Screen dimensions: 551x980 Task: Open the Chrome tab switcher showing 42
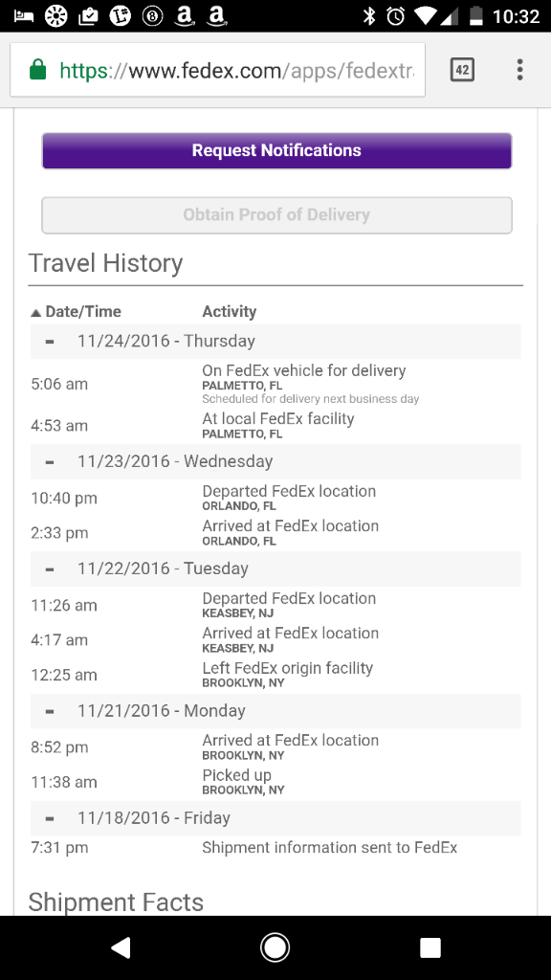462,69
